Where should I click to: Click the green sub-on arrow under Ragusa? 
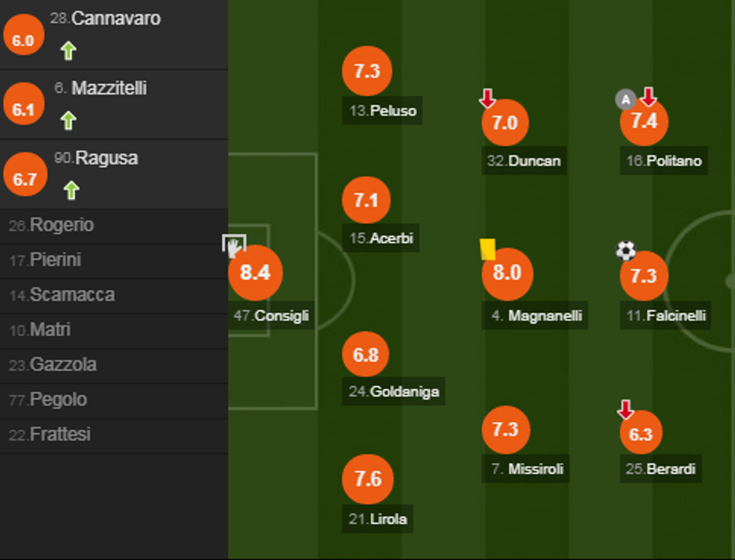pyautogui.click(x=70, y=190)
